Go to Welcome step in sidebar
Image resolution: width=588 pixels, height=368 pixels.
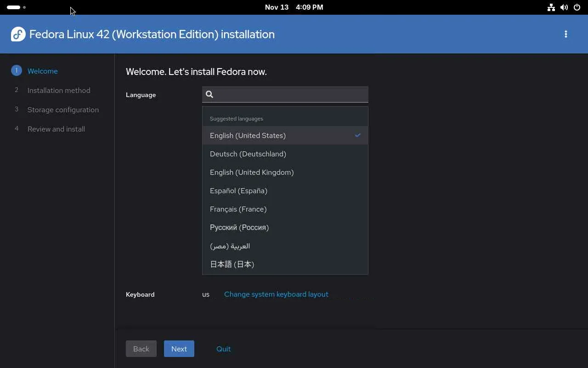pyautogui.click(x=42, y=71)
